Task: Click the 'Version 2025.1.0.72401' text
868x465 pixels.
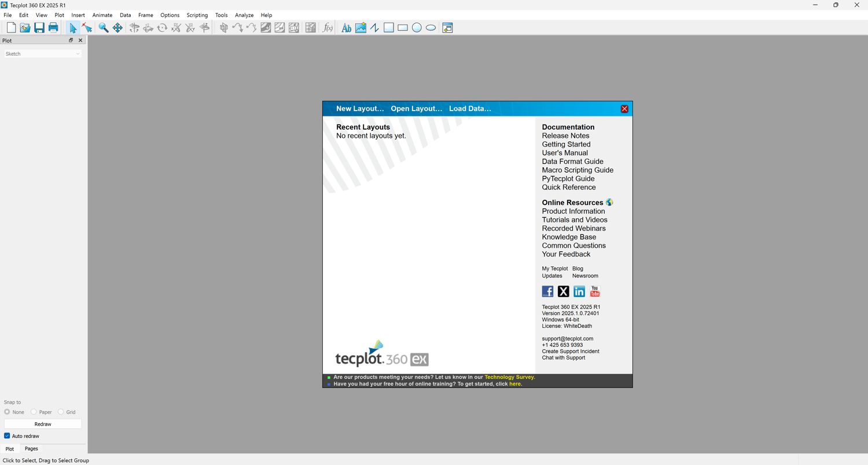Action: 571,313
